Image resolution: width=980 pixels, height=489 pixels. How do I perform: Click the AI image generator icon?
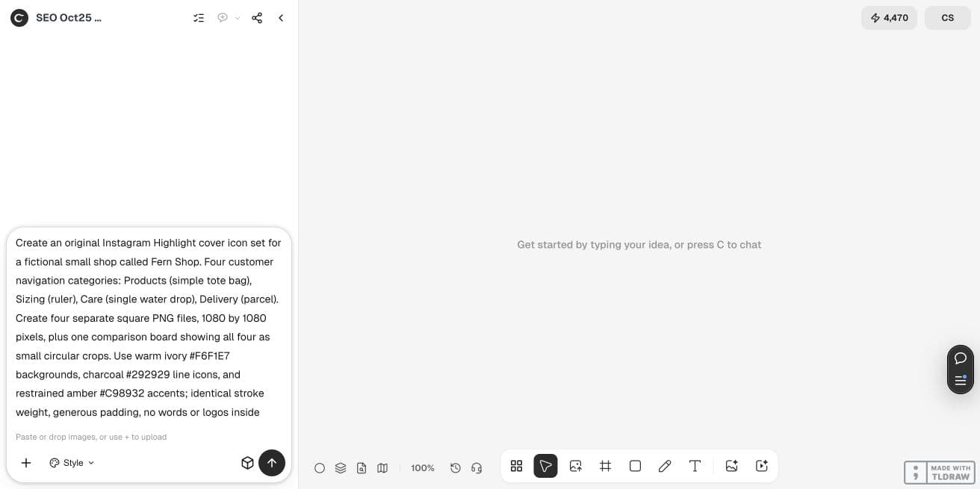(732, 466)
